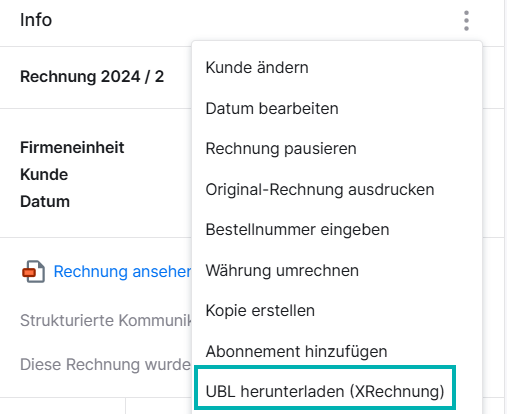This screenshot has width=507, height=414.
Task: Click the Strukturierte Kommunikation text line
Action: tap(106, 320)
